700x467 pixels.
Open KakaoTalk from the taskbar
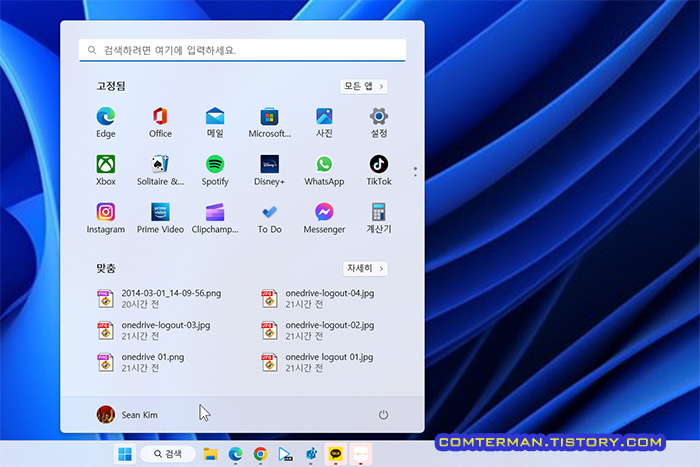(336, 454)
